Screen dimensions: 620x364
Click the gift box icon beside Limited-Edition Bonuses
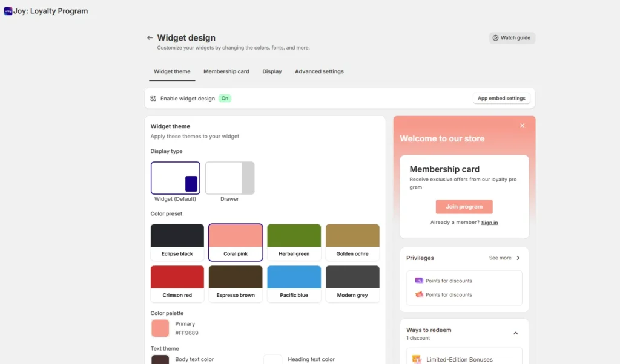pyautogui.click(x=417, y=359)
